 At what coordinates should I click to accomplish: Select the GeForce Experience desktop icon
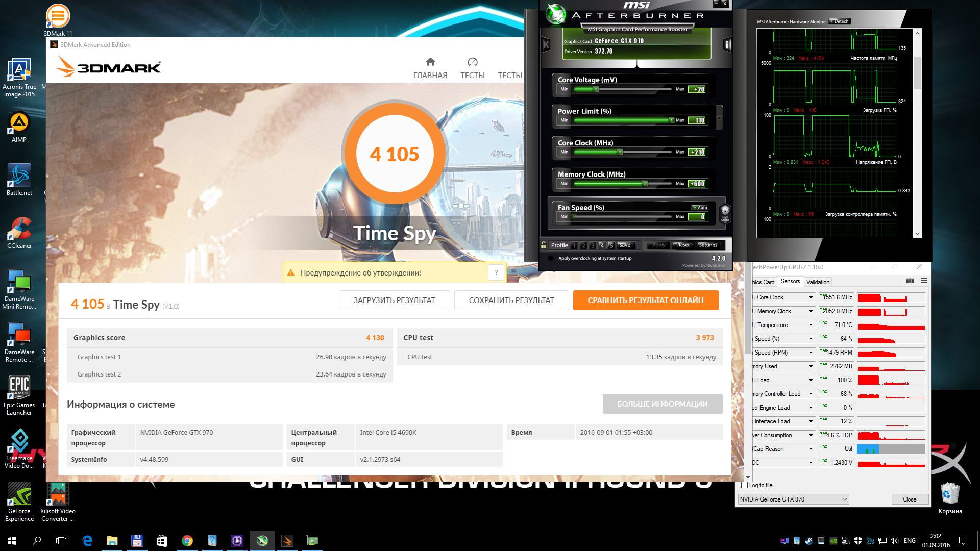point(19,502)
